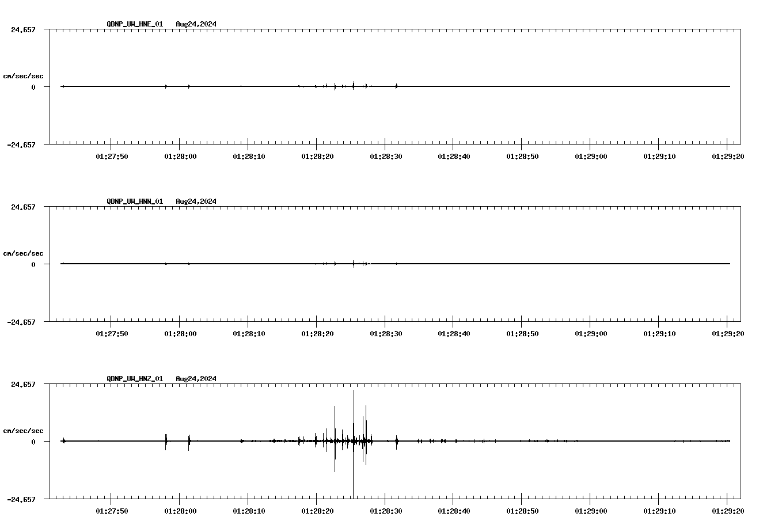Click the 01:27:50 tick label on HNE plot
This screenshot has width=782, height=532.
111,157
